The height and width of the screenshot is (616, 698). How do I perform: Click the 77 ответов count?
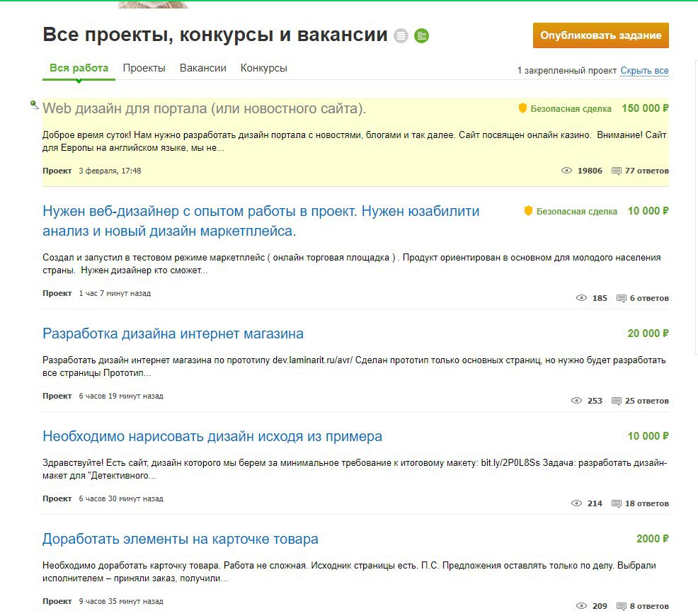647,171
